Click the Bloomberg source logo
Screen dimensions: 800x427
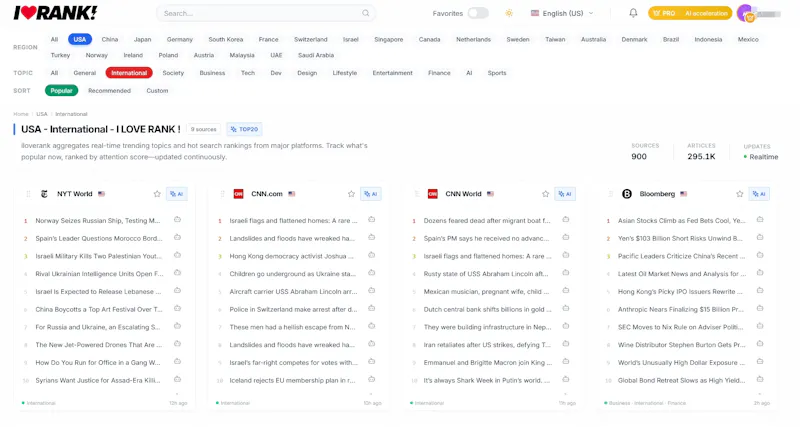coord(627,194)
